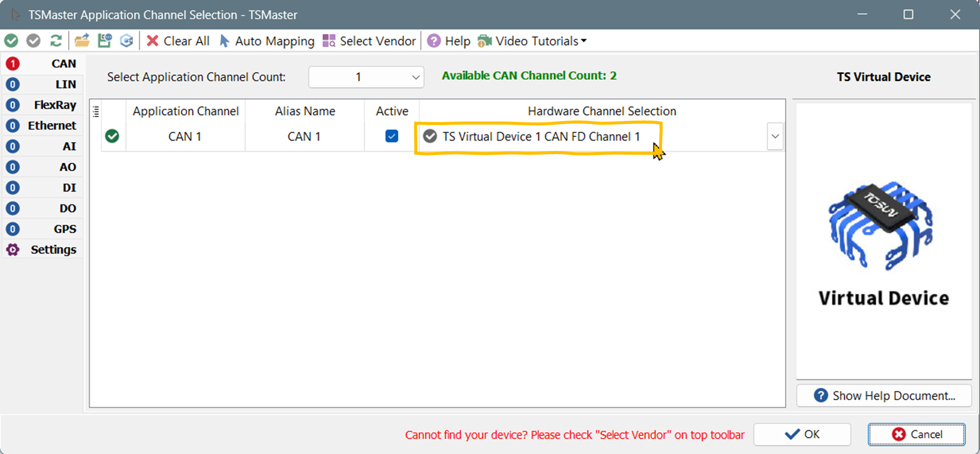
Task: Select TS Virtual Device 1 CAN FD Channel 1
Action: (541, 136)
